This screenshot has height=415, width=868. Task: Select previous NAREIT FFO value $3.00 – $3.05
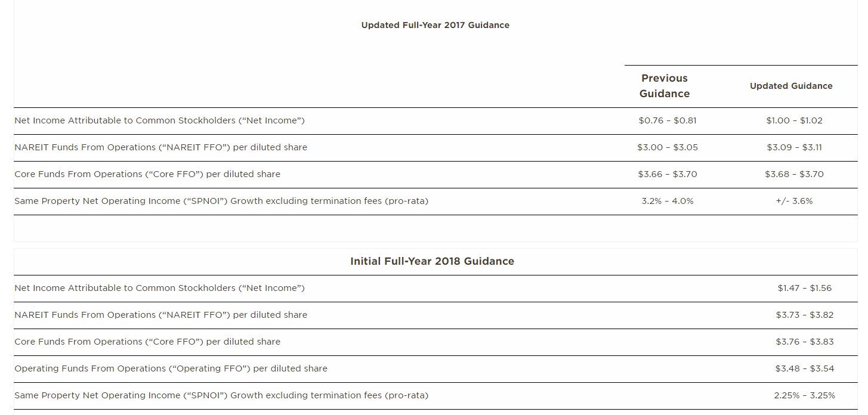(x=667, y=147)
